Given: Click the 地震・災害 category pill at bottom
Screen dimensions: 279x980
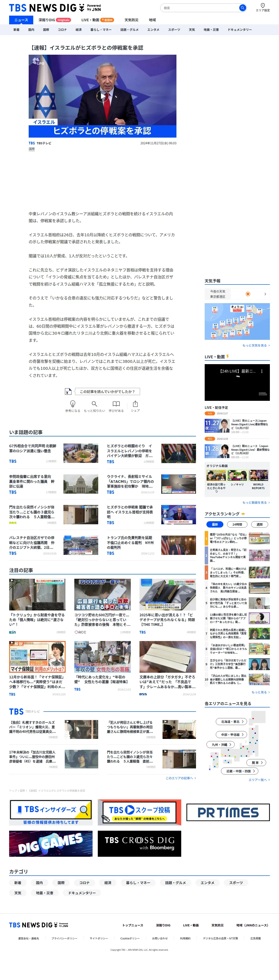Looking at the screenshot, I should 45,893.
